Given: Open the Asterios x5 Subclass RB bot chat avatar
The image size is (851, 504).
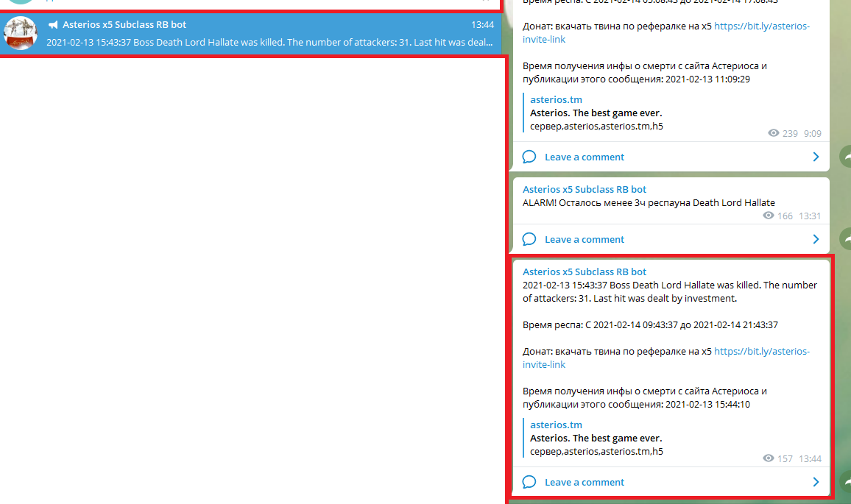Looking at the screenshot, I should click(21, 33).
